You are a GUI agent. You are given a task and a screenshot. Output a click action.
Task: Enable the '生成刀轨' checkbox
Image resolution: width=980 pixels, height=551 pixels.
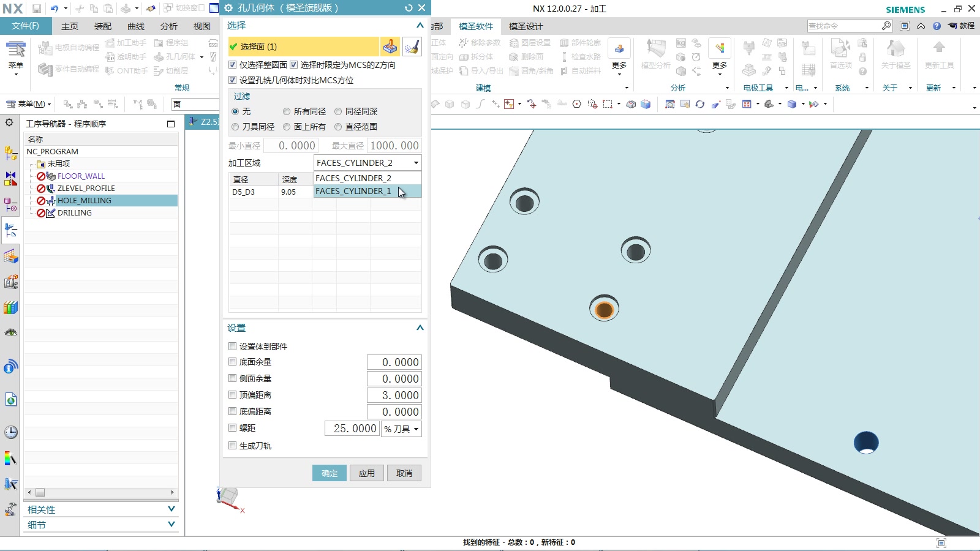pyautogui.click(x=232, y=445)
